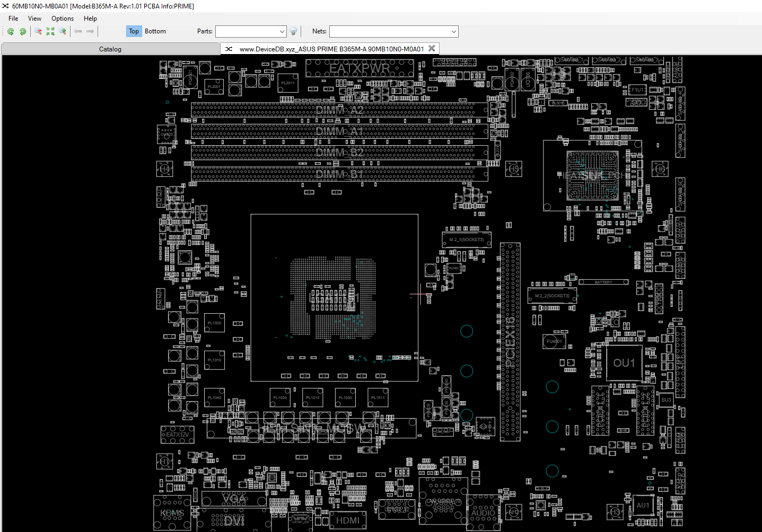Select the H4 mounting hole
Image resolution: width=762 pixels, height=532 pixels.
pyautogui.click(x=165, y=169)
